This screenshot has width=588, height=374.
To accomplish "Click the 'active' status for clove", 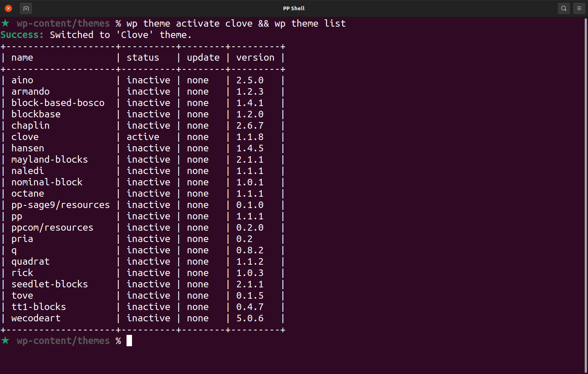I will (143, 137).
